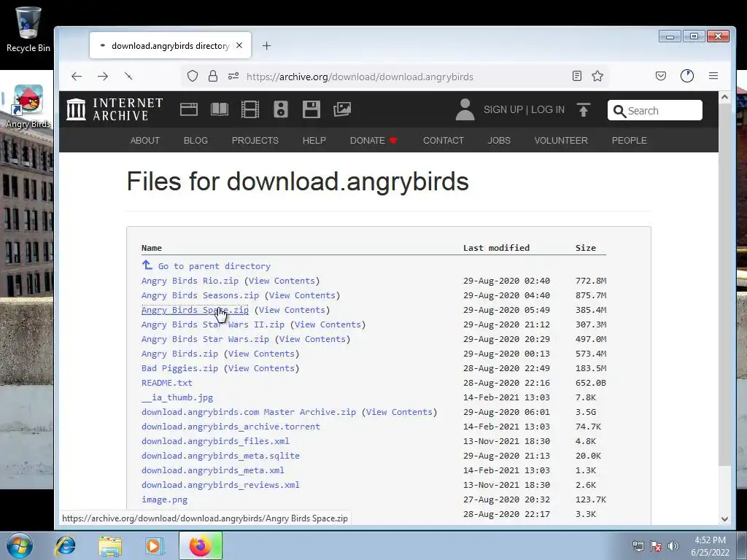Save page to Pocket icon

click(x=661, y=76)
